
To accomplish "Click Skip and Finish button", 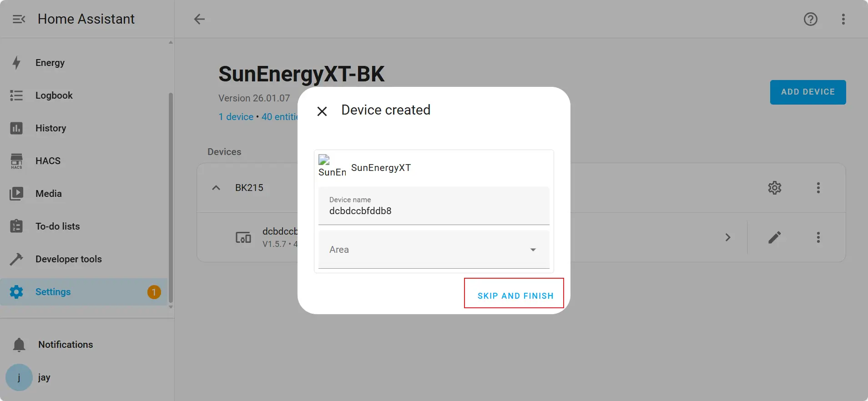I will [515, 296].
